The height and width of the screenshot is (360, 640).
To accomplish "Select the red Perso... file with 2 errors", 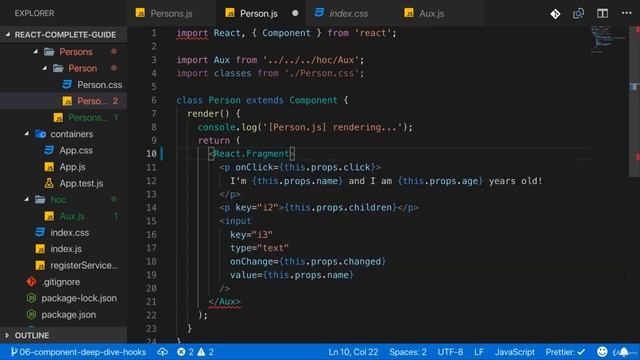I will 63,101.
